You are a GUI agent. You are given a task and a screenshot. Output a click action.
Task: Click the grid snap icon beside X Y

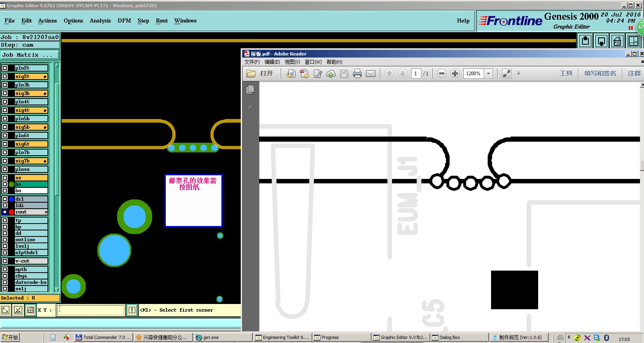[x=31, y=310]
